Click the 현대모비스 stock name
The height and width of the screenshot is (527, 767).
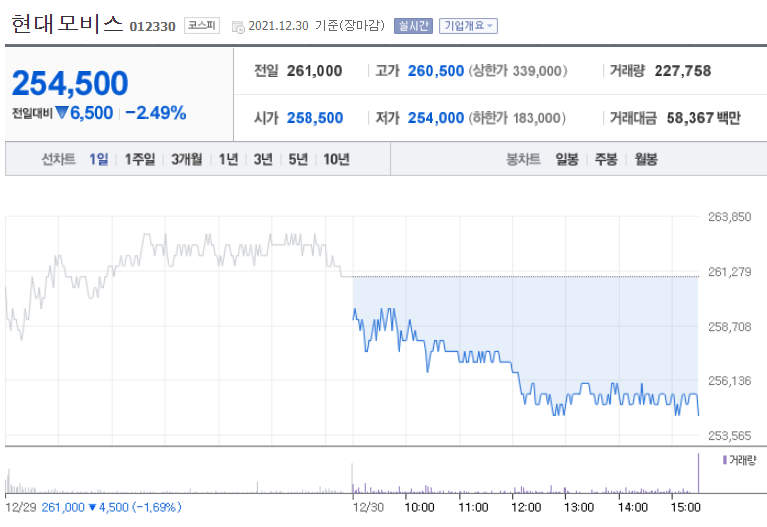pyautogui.click(x=67, y=24)
